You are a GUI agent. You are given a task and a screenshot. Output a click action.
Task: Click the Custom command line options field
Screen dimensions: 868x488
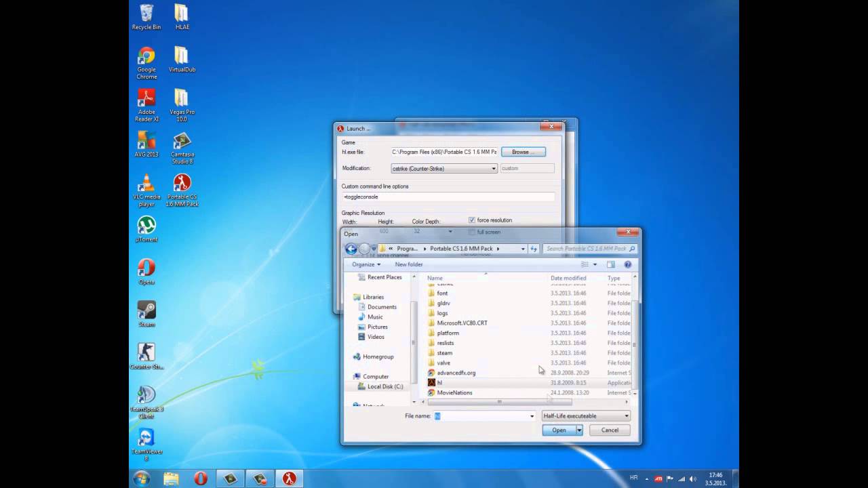(x=448, y=197)
